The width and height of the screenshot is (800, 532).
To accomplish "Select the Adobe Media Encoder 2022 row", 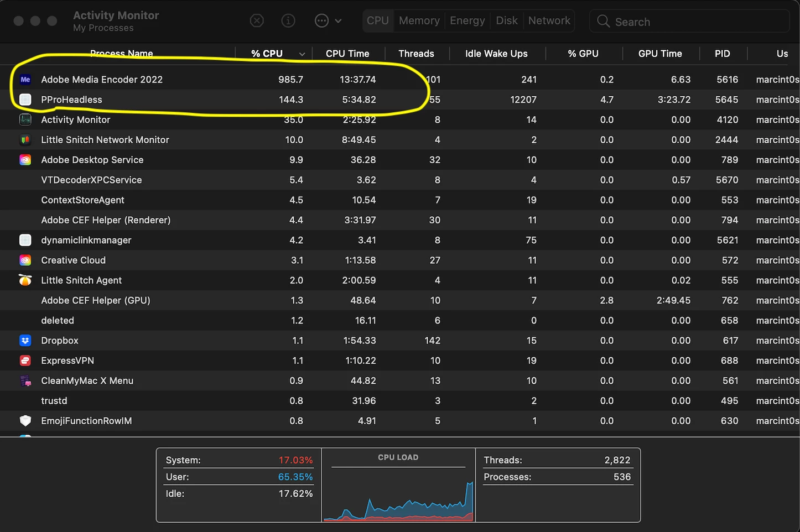I will (400, 79).
